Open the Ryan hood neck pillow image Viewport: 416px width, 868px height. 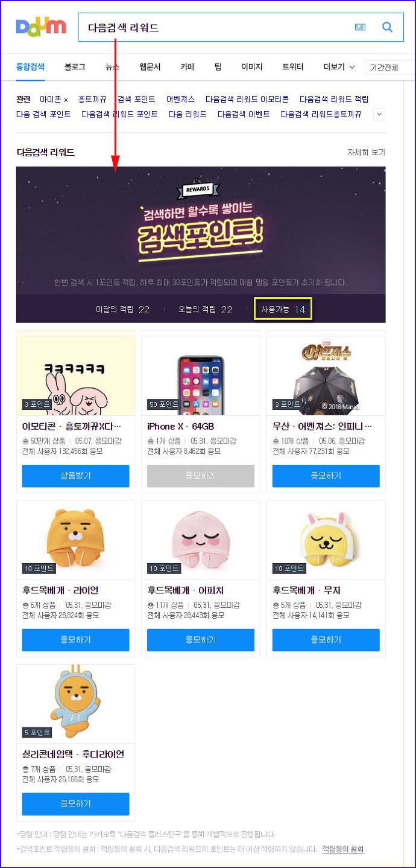(x=75, y=540)
